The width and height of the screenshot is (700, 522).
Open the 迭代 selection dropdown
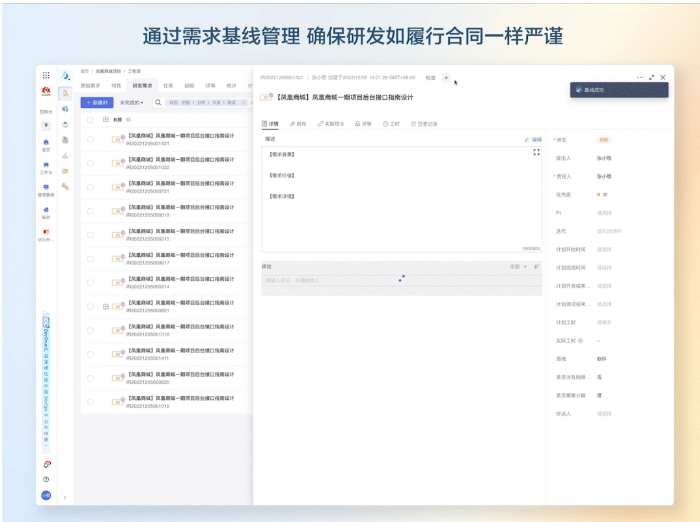click(x=608, y=231)
